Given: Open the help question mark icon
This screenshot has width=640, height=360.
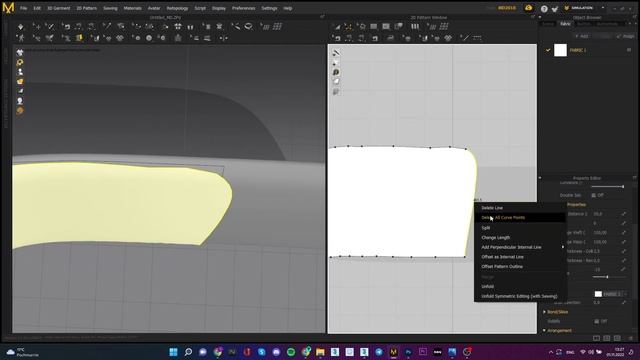Looking at the screenshot, I should (x=544, y=8).
